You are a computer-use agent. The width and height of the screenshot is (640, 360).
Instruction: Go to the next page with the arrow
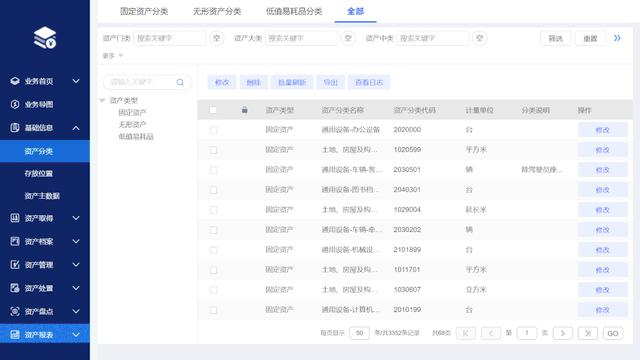coord(563,333)
